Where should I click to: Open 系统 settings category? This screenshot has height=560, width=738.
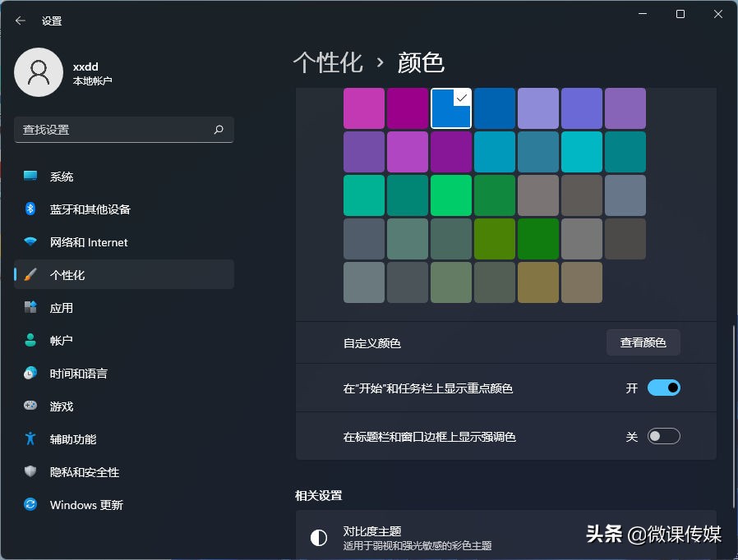[124, 177]
